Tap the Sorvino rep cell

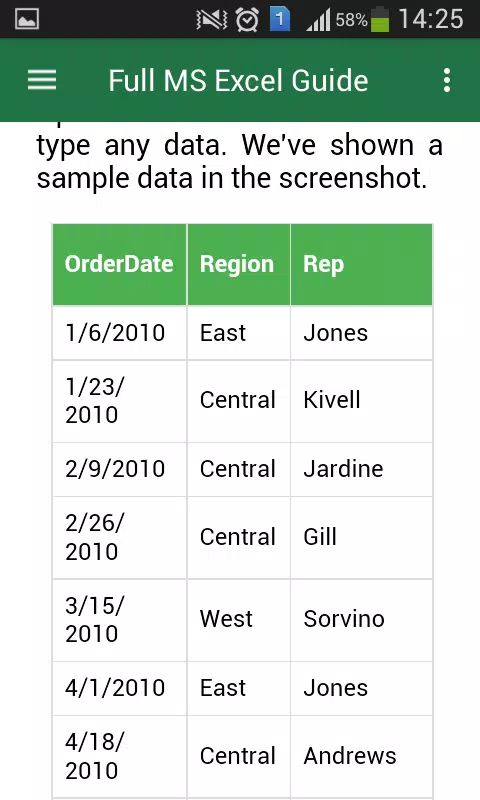(362, 620)
